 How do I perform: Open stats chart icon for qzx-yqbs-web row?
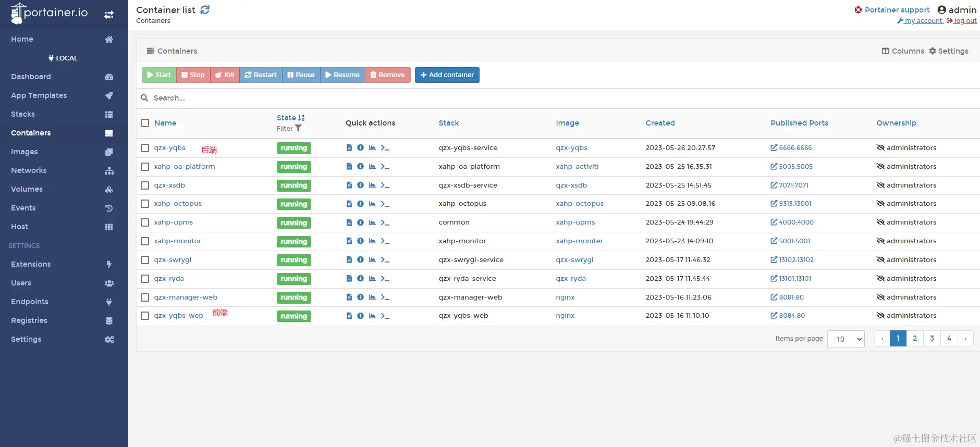[x=372, y=316]
